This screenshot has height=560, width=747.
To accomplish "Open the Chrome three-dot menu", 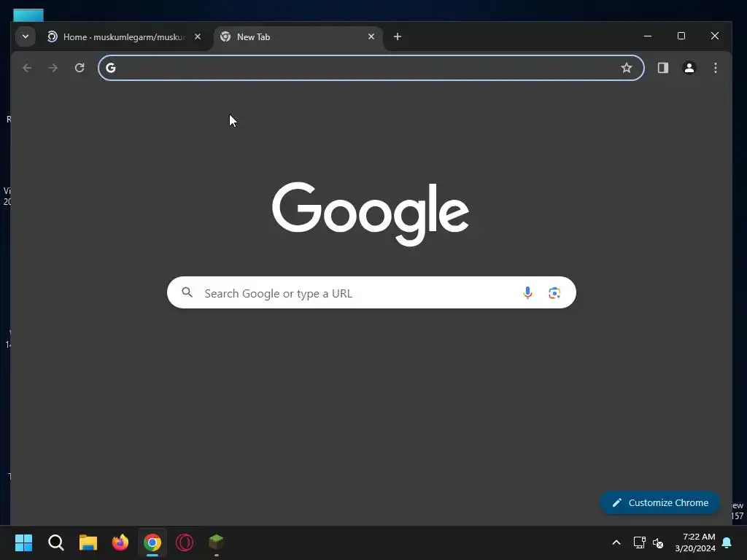I will pyautogui.click(x=716, y=68).
